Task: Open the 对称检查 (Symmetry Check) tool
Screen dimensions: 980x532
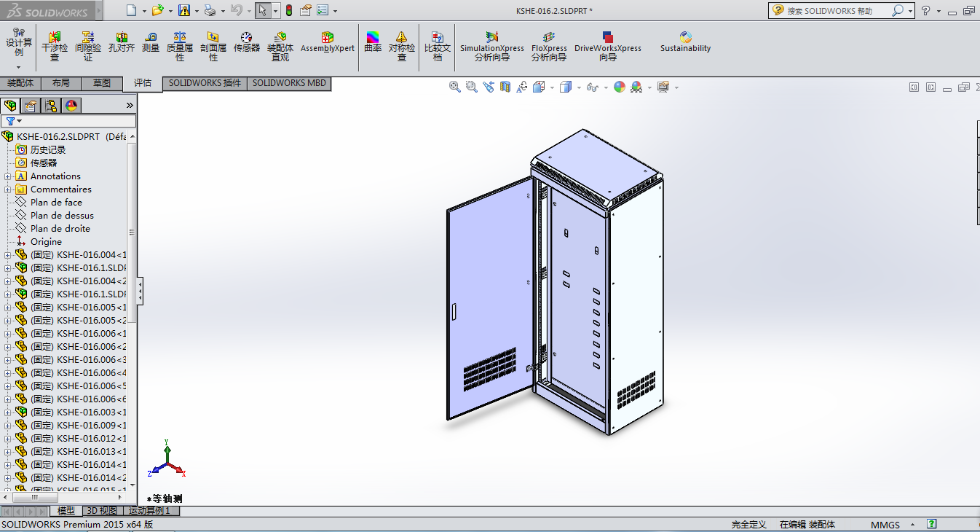Action: 400,44
